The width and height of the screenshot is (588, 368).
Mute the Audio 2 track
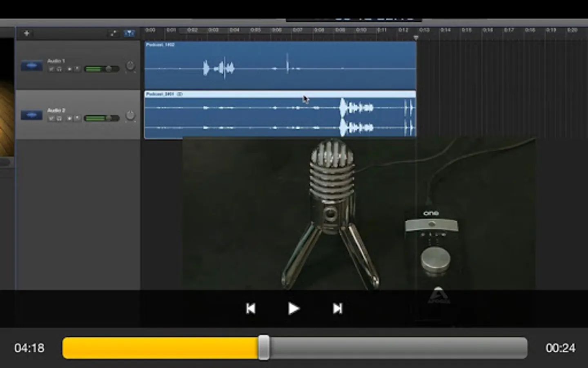[51, 119]
